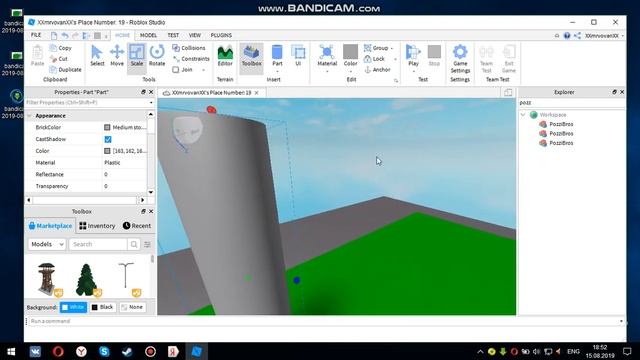The height and width of the screenshot is (360, 640).
Task: Click the share icon near username
Action: 577,36
